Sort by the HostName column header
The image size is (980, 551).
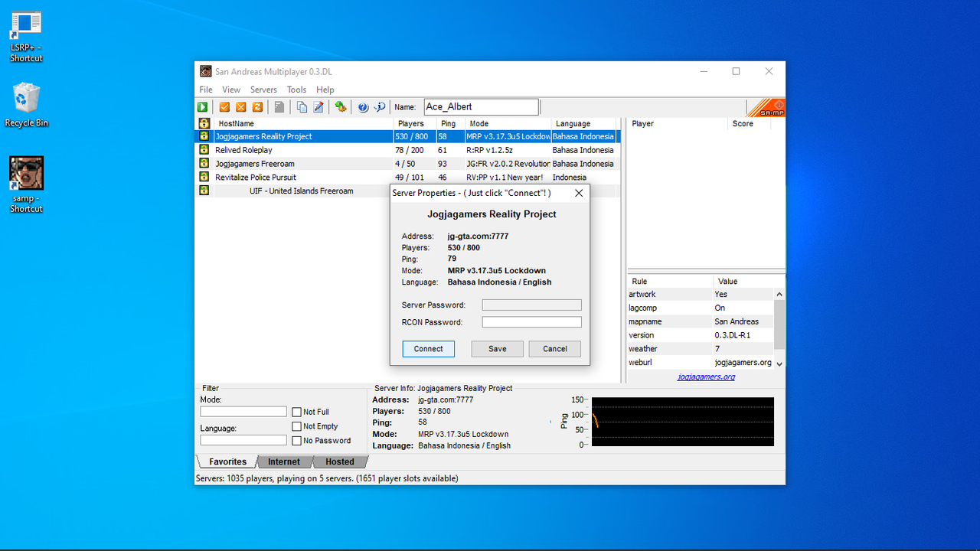[x=303, y=123]
